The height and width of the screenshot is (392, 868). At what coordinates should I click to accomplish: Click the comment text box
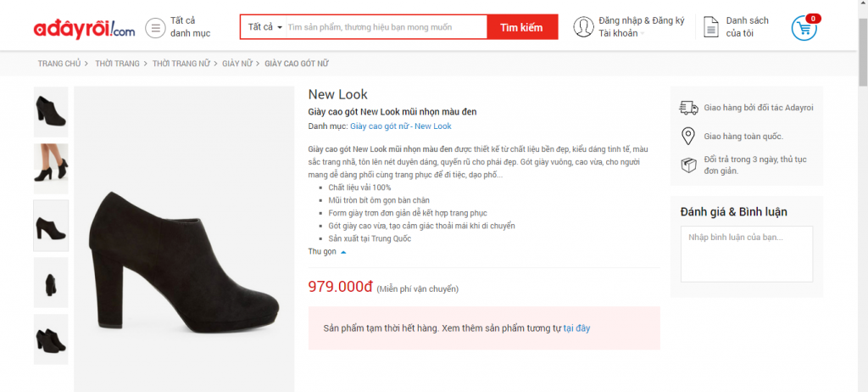[x=747, y=254]
